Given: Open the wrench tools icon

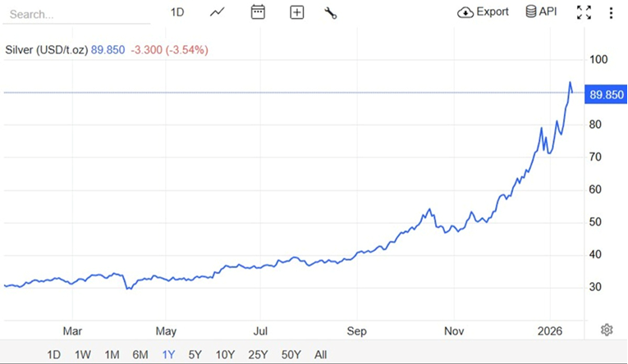Looking at the screenshot, I should pos(331,12).
